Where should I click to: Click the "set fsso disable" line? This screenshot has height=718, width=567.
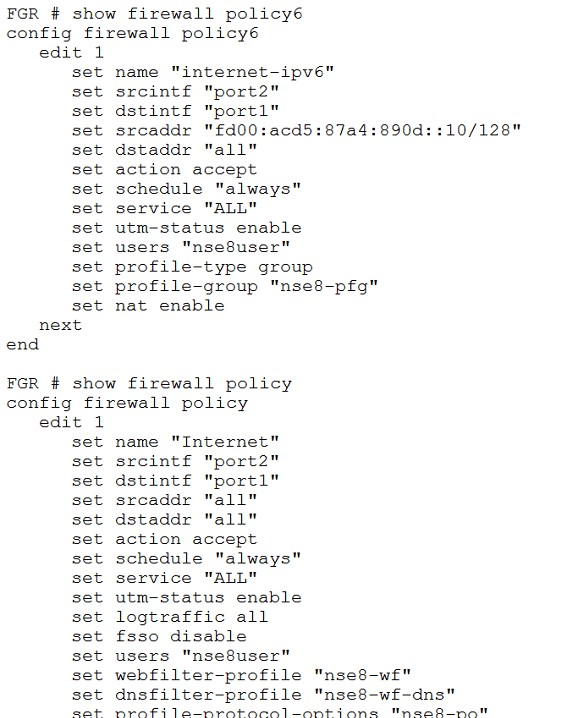(159, 636)
